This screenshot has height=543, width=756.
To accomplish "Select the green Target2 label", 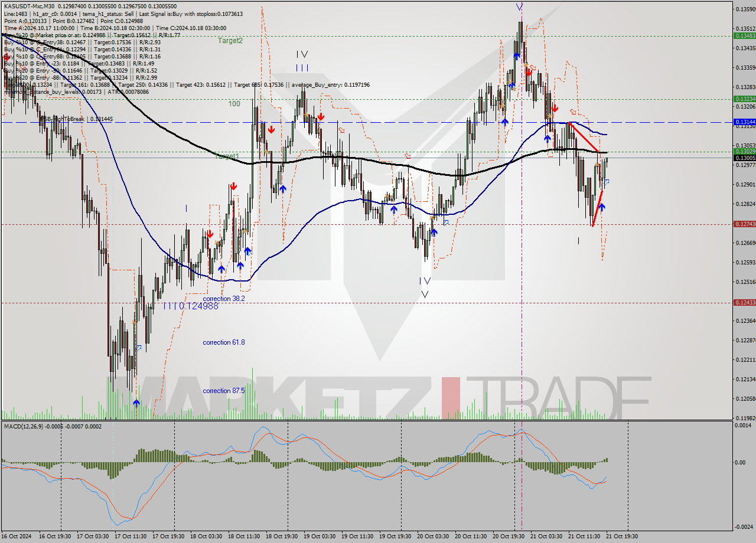I will pos(230,41).
